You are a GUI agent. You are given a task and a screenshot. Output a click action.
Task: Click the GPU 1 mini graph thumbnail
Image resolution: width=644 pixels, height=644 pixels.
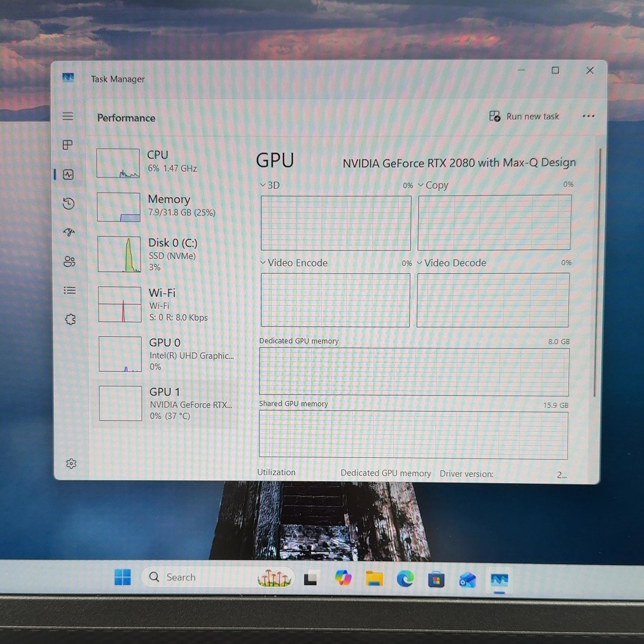120,403
